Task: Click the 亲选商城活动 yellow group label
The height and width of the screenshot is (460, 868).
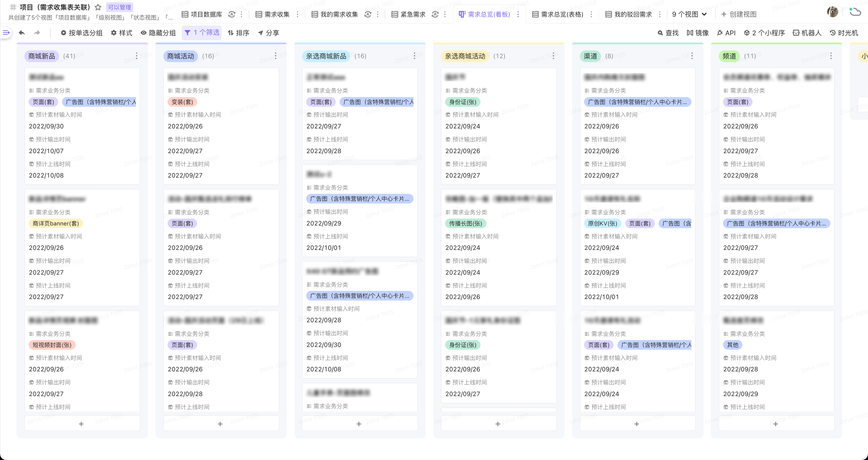Action: click(465, 56)
